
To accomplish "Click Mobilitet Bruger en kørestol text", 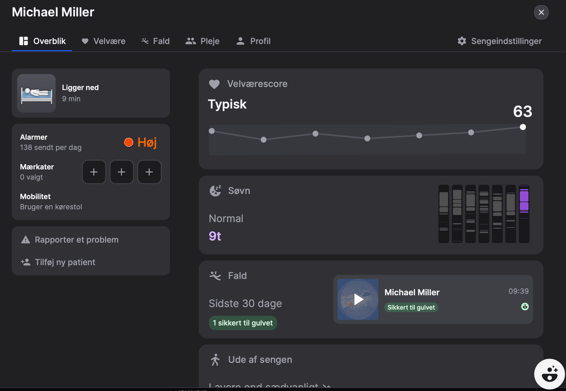I will click(x=51, y=201).
